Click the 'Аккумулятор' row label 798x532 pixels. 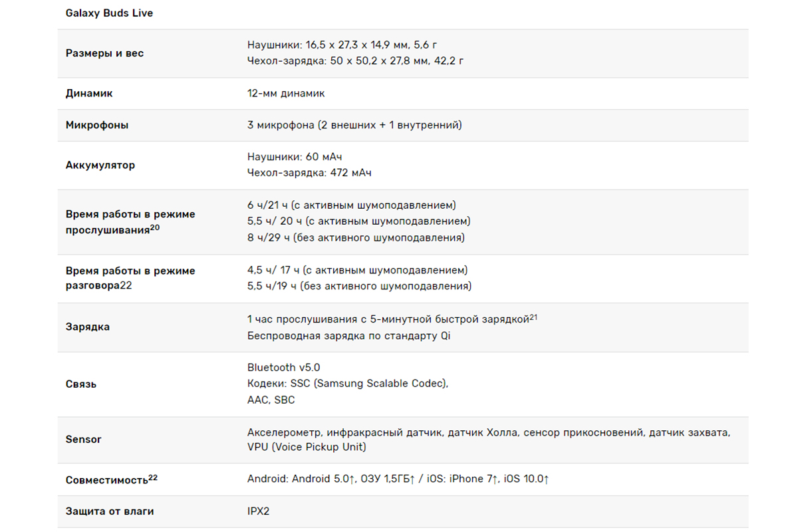click(100, 165)
